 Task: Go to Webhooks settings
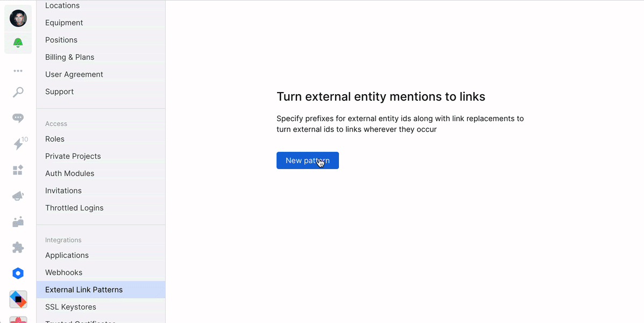tap(63, 272)
